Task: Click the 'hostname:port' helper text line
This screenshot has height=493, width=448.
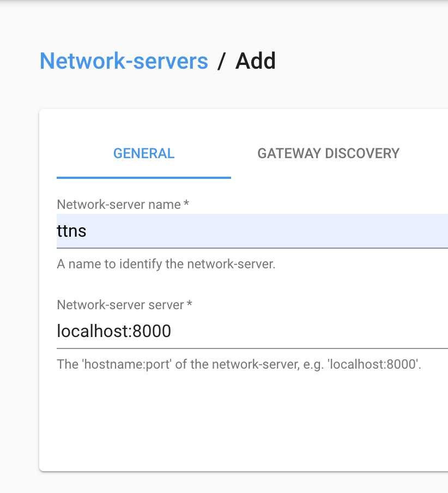Action: click(239, 364)
